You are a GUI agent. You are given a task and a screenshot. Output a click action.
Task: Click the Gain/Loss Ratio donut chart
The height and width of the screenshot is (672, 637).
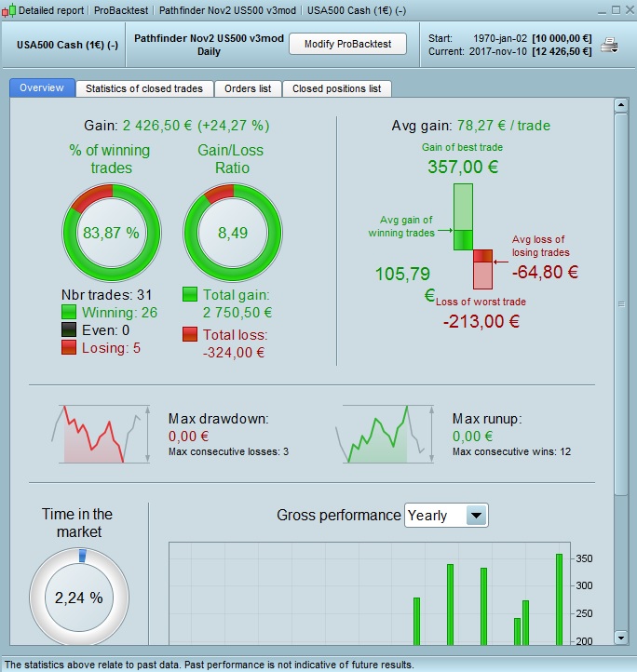click(233, 233)
